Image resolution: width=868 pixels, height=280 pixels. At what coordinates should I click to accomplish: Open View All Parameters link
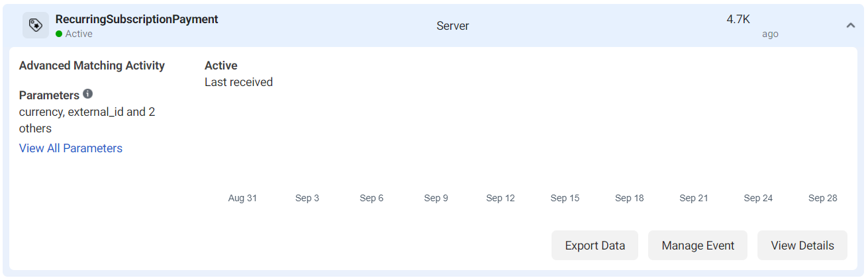(71, 148)
